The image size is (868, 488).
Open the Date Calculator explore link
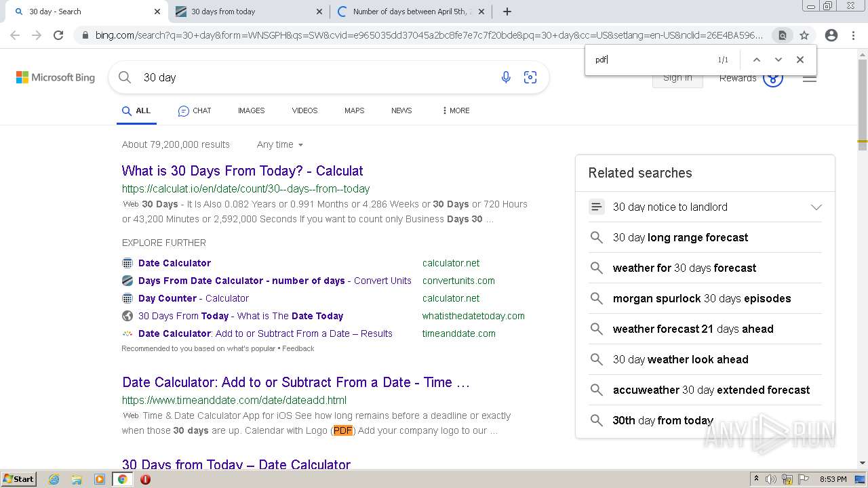[x=174, y=263]
